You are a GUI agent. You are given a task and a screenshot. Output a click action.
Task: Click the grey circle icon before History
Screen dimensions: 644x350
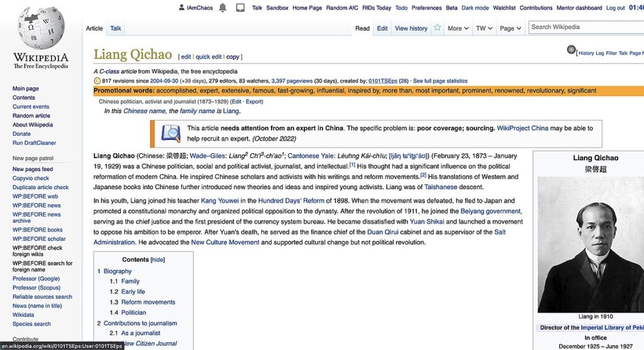coord(571,50)
